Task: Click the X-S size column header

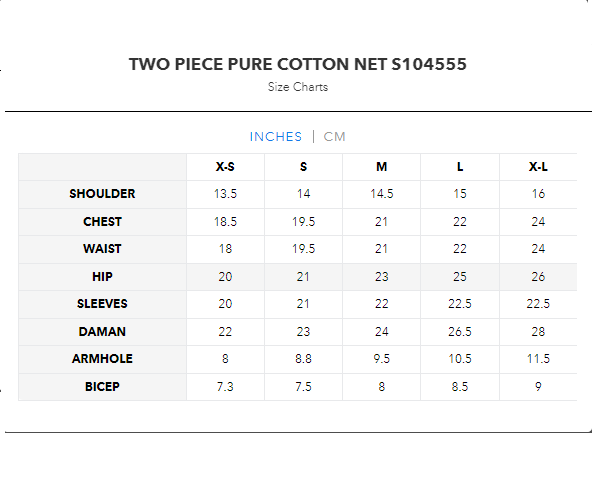Action: tap(226, 166)
